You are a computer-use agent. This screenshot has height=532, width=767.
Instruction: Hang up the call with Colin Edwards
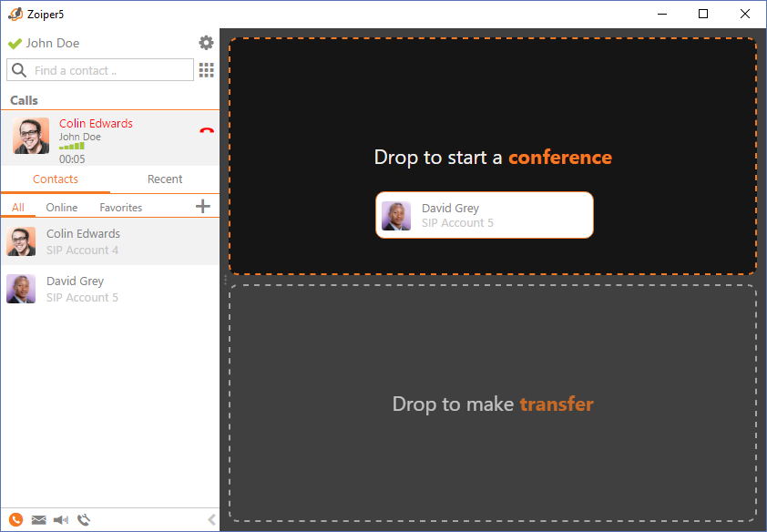[x=207, y=131]
